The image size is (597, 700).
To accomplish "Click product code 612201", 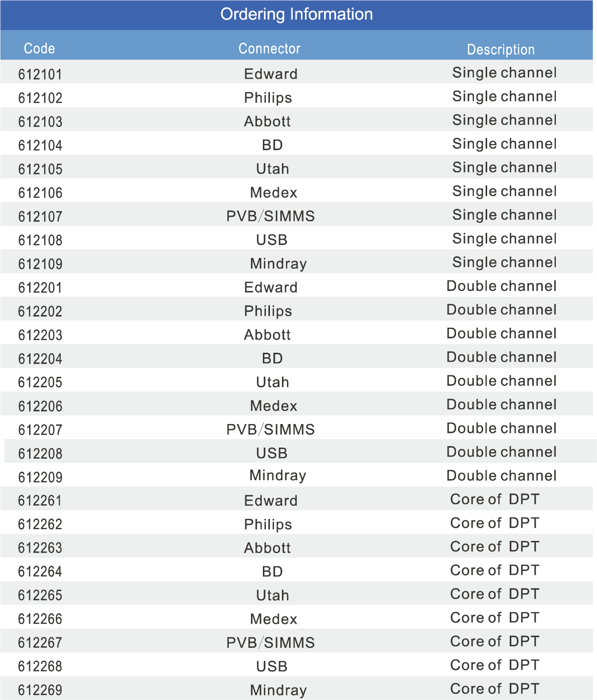I will click(x=40, y=288).
